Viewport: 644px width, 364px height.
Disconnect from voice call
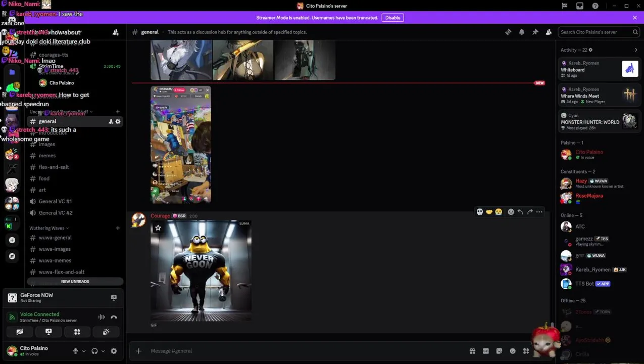coord(114,317)
